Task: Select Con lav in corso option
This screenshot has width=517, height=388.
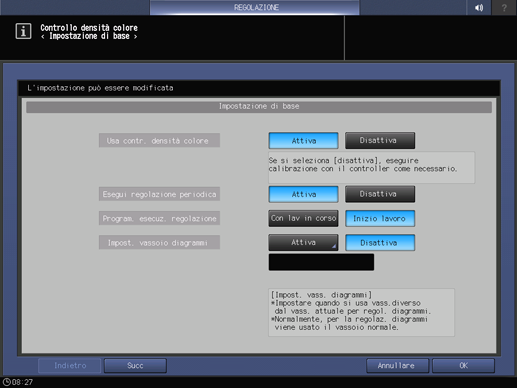Action: [x=303, y=218]
